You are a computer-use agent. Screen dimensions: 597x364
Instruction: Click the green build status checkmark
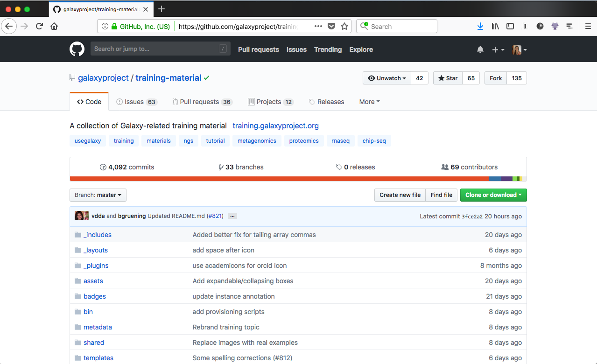coord(207,78)
